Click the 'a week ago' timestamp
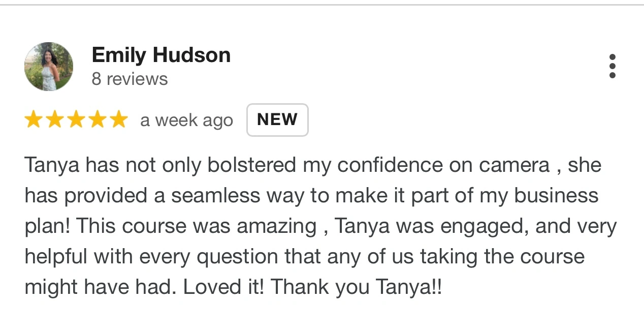 tap(186, 121)
